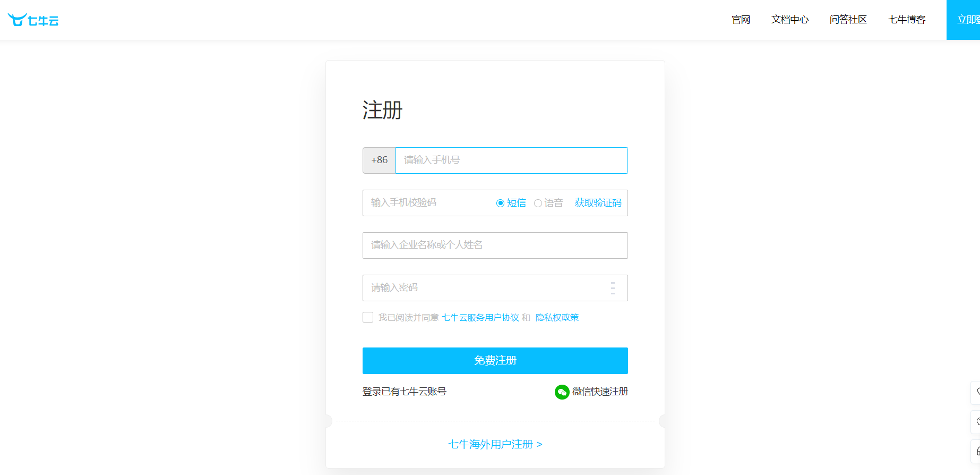Open the 七牛博客 header link

click(907, 20)
